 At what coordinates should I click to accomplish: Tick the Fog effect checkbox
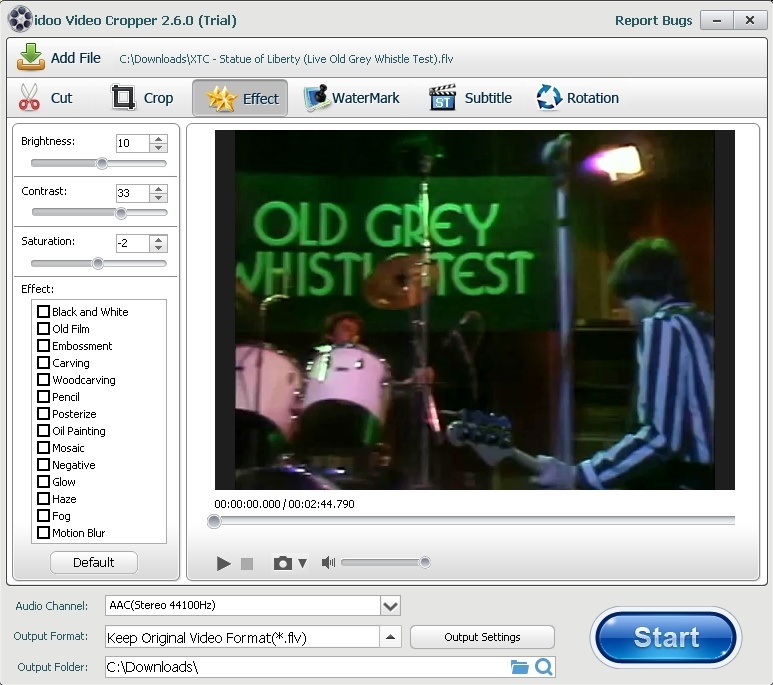(43, 516)
